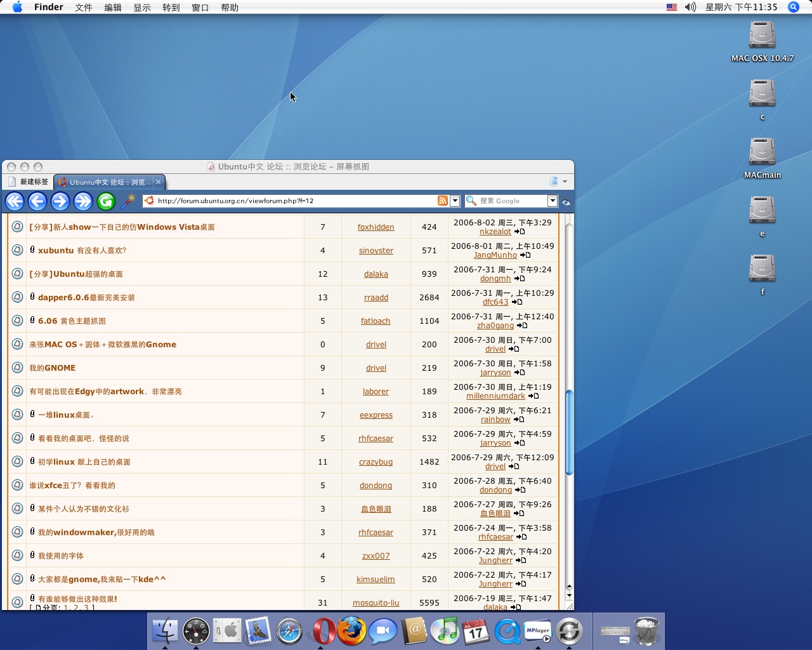The height and width of the screenshot is (650, 812).
Task: Click the topic icon of 我的GNOME row
Action: pyautogui.click(x=18, y=368)
